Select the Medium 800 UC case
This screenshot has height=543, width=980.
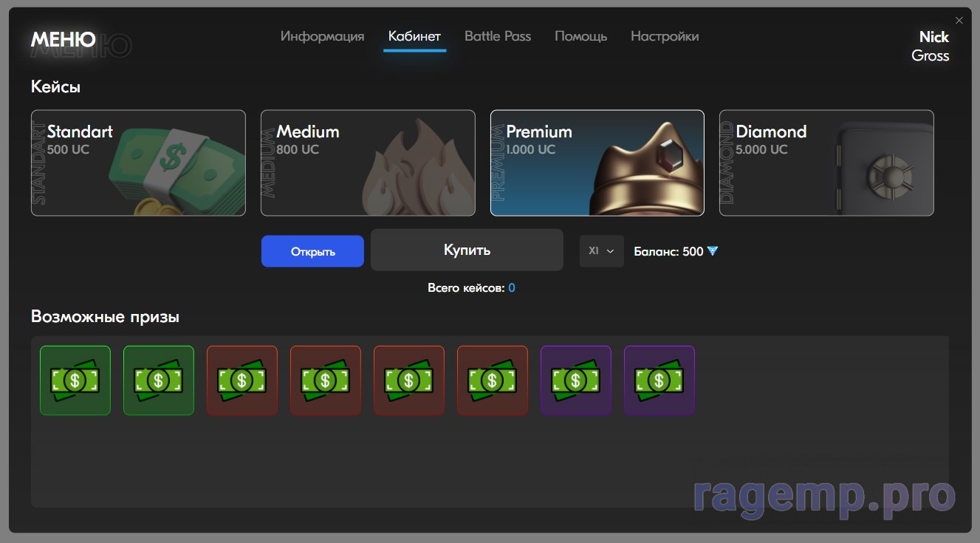pos(368,163)
